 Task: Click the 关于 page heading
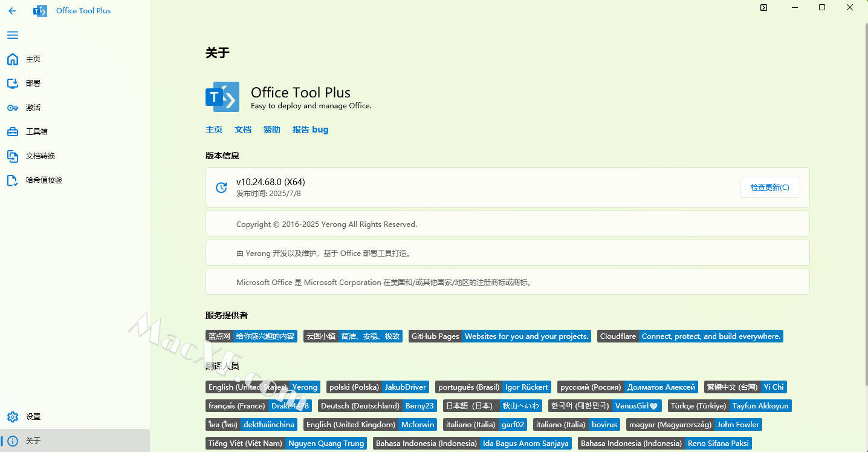pos(218,53)
